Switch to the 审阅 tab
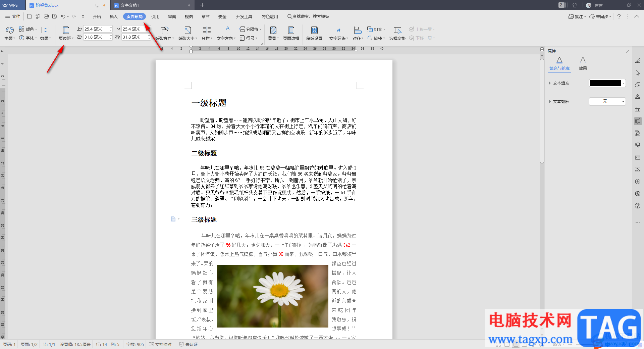 [172, 16]
